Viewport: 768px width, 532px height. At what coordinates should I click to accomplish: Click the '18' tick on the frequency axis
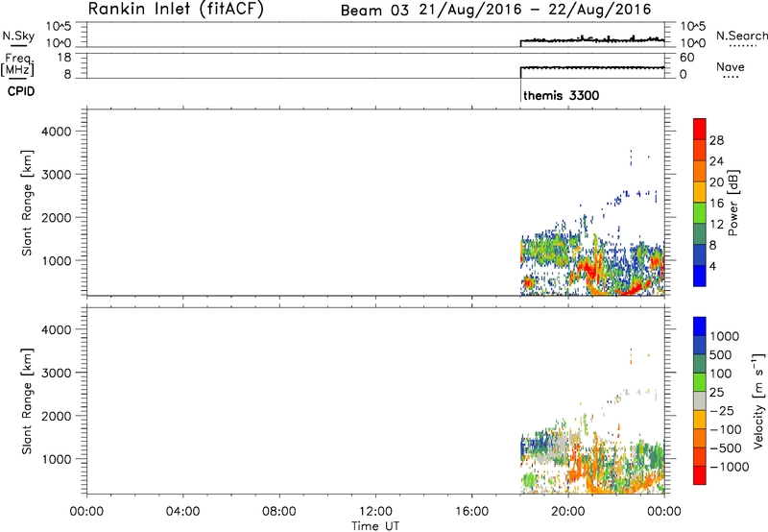63,58
